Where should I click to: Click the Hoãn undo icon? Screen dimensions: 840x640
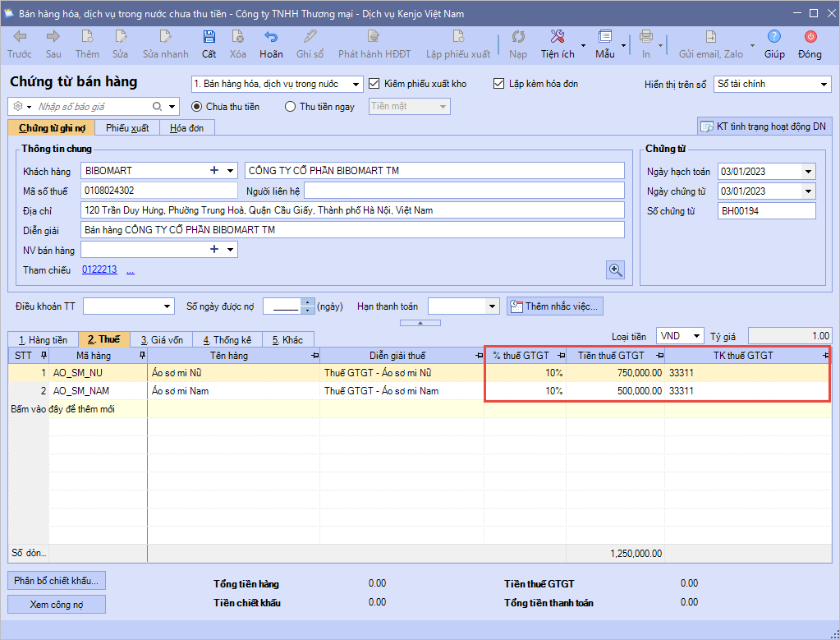pos(270,37)
